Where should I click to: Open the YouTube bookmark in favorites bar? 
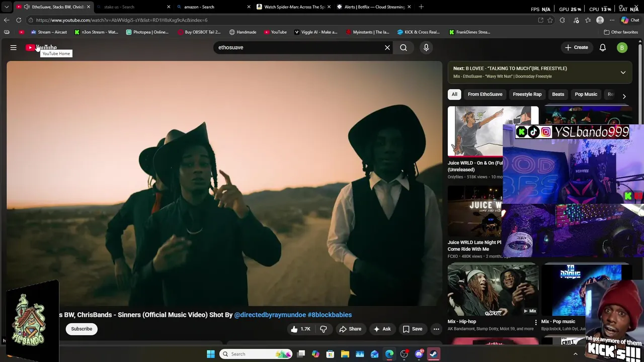[275, 32]
